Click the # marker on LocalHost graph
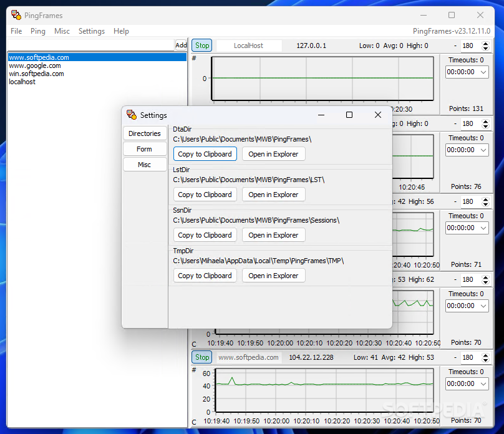The width and height of the screenshot is (504, 434). coord(194,58)
